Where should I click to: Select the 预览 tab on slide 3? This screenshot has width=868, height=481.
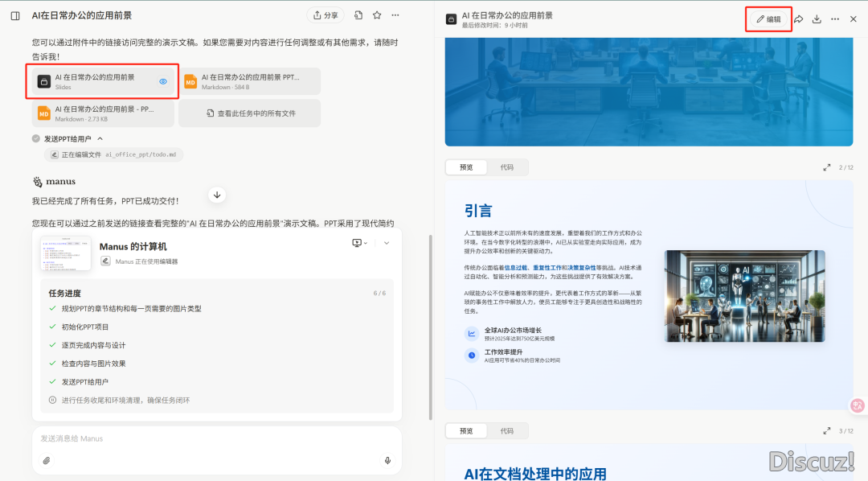466,431
